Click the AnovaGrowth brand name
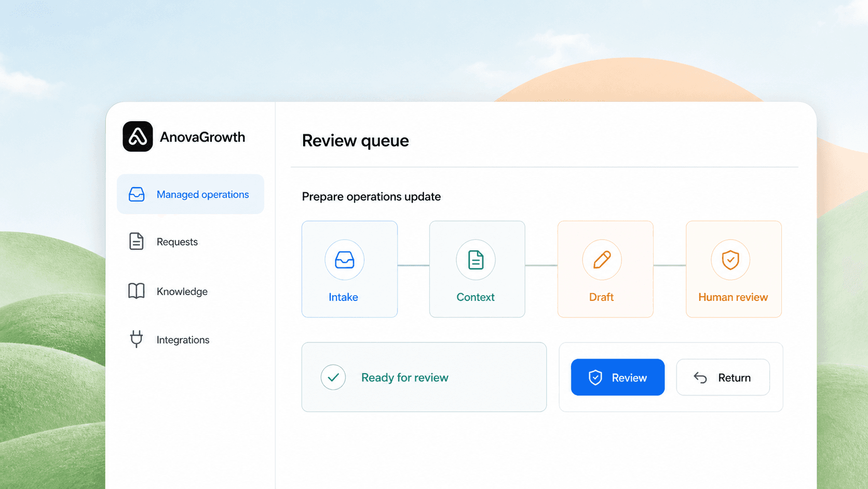868x489 pixels. pyautogui.click(x=202, y=137)
